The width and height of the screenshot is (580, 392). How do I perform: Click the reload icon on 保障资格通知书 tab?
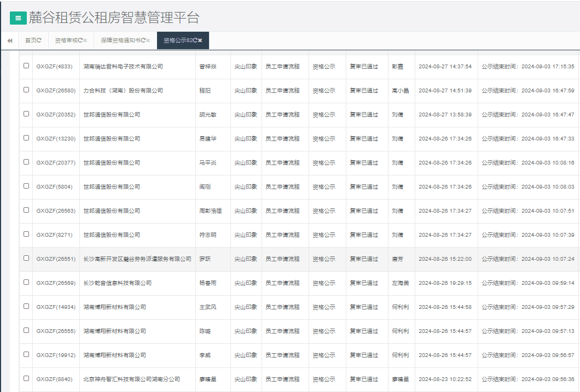tap(143, 40)
